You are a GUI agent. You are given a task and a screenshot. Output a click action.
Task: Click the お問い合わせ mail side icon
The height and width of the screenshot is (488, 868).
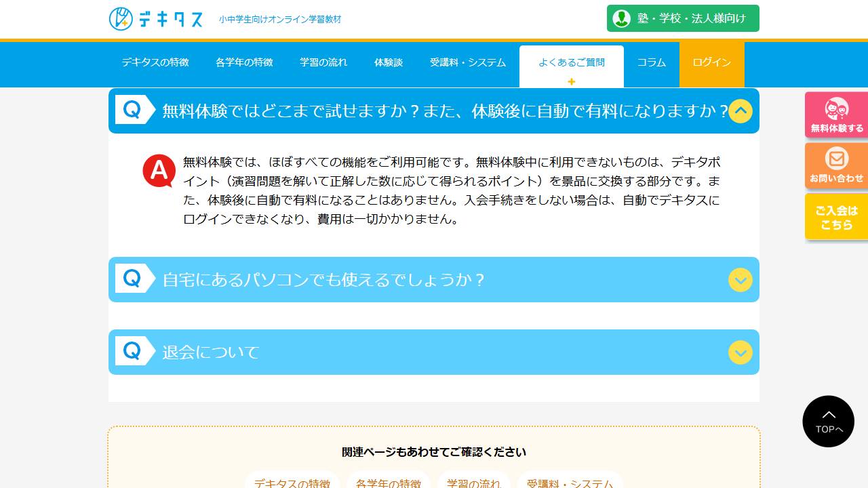(837, 165)
